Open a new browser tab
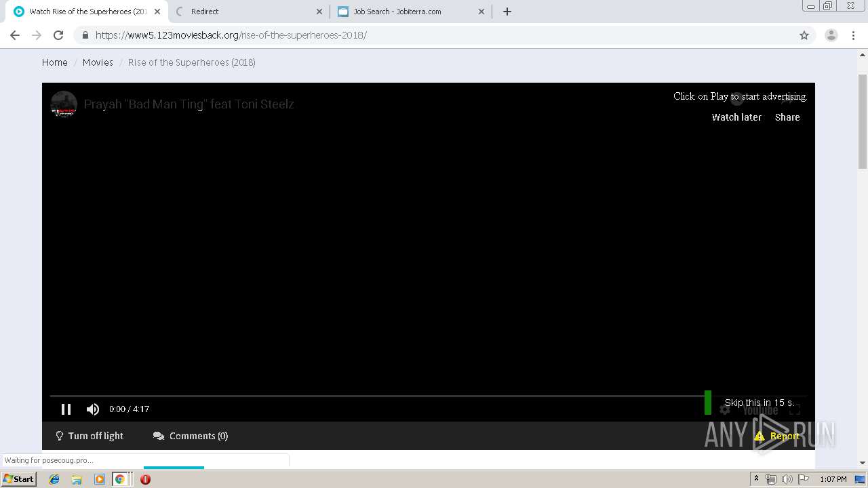 [507, 12]
